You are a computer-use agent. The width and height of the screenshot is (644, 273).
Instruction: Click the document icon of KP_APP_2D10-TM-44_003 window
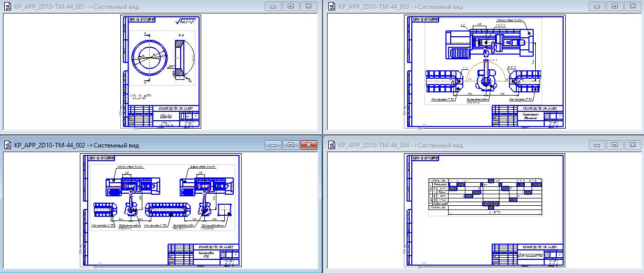(333, 6)
